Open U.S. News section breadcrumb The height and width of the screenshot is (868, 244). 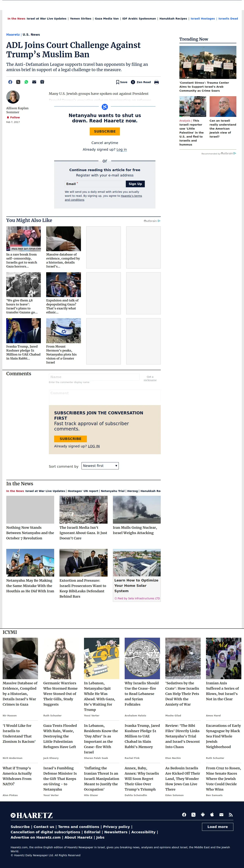31,35
